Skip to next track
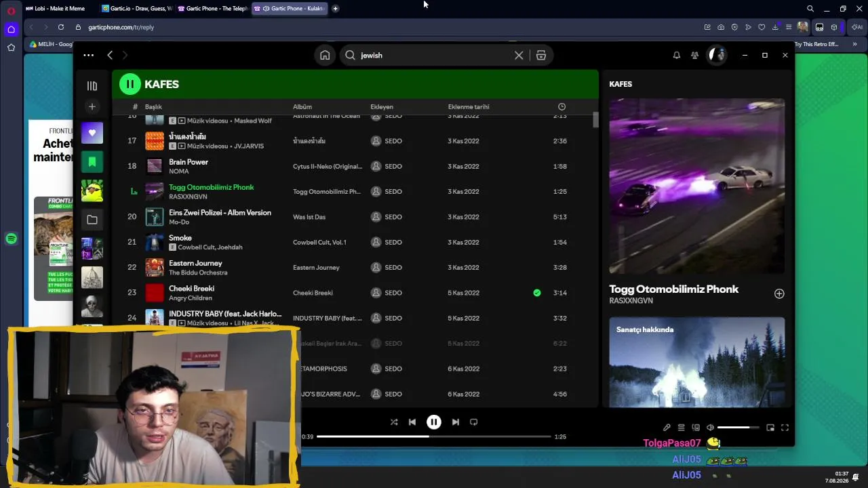The image size is (868, 488). tap(456, 422)
